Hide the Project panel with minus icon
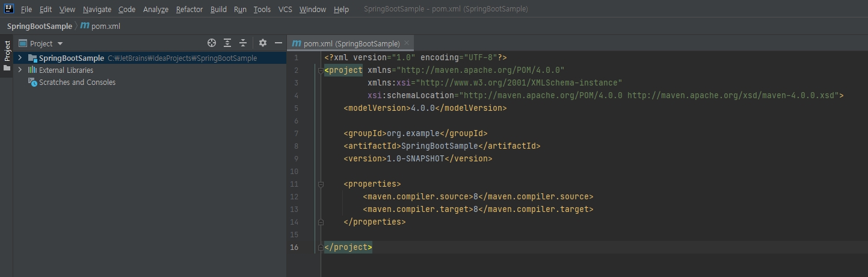Image resolution: width=868 pixels, height=277 pixels. [279, 43]
